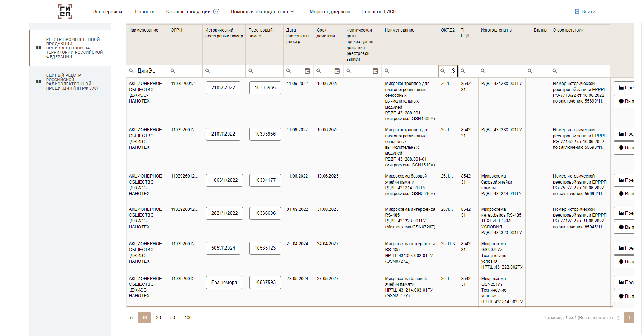Click the magnifier icon in the Изготовлена по filter

483,71
